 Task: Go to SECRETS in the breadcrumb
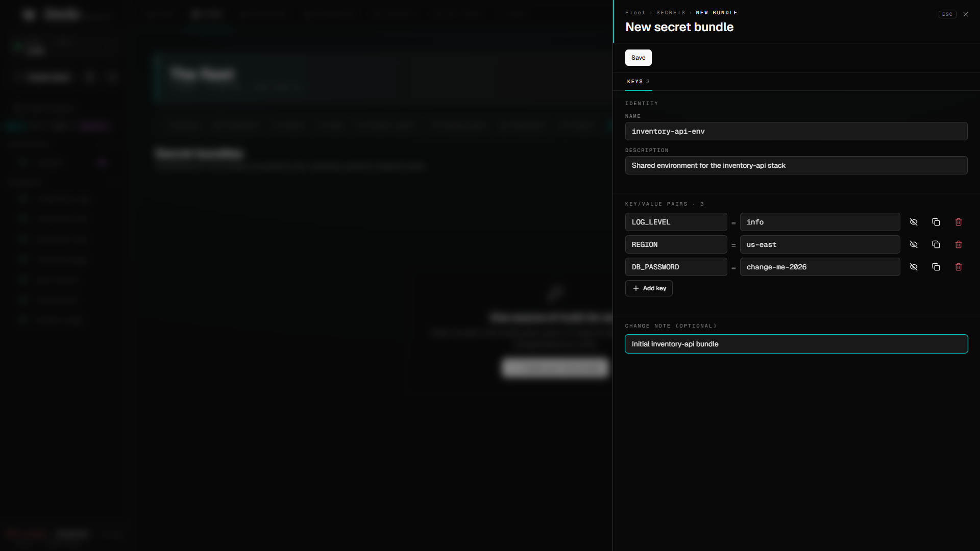pyautogui.click(x=671, y=13)
